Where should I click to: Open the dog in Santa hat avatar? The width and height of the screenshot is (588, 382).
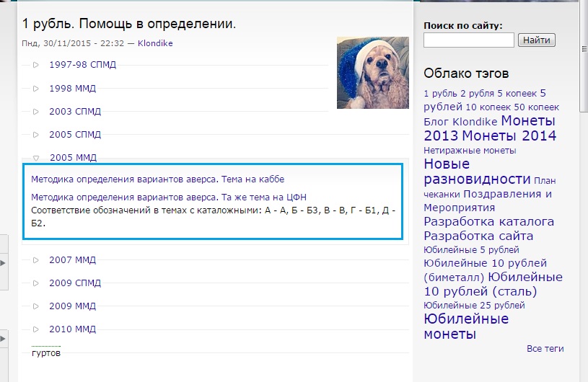pos(372,73)
